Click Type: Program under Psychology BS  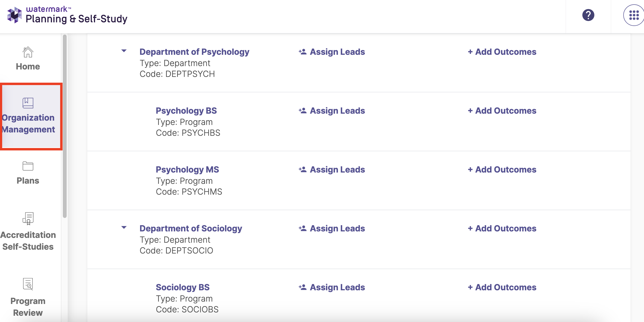[184, 122]
